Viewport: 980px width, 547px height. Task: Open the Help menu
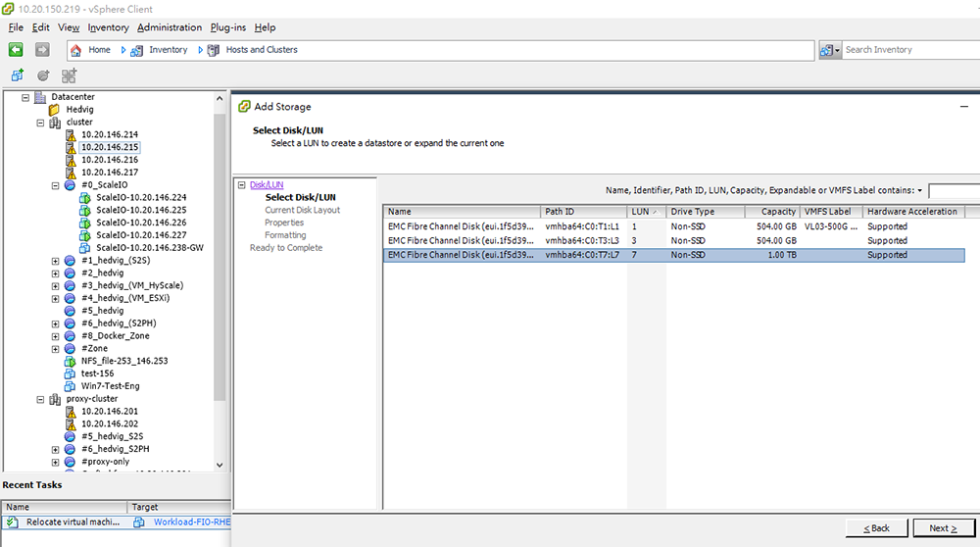(265, 27)
